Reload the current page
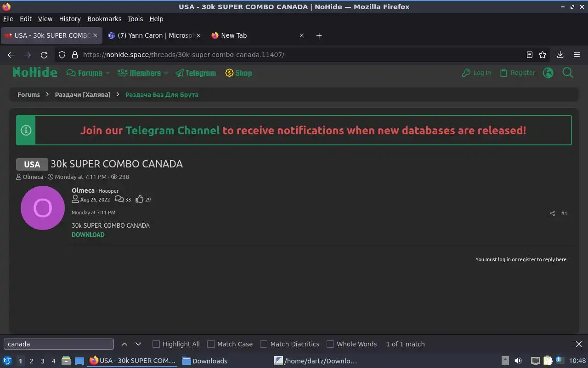 pos(44,55)
